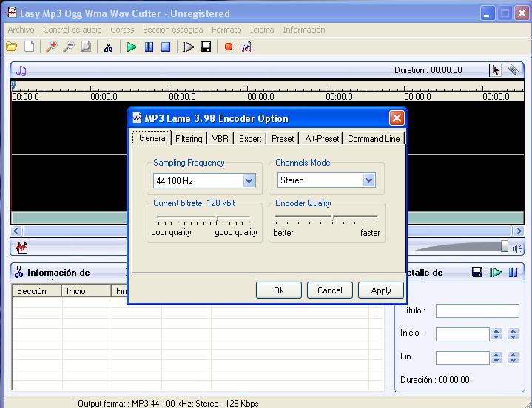532x408 pixels.
Task: Open the Archivo menu
Action: pos(21,30)
